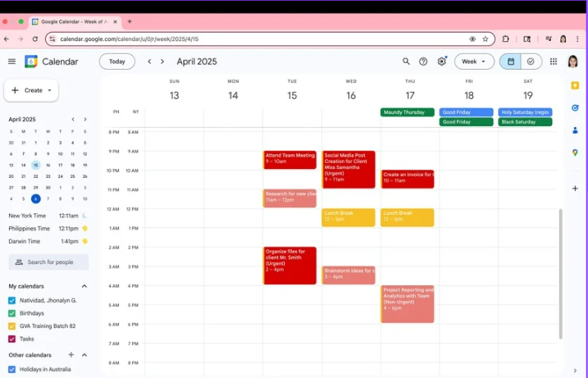Open Organize files for client Mr. Smith event

[289, 266]
